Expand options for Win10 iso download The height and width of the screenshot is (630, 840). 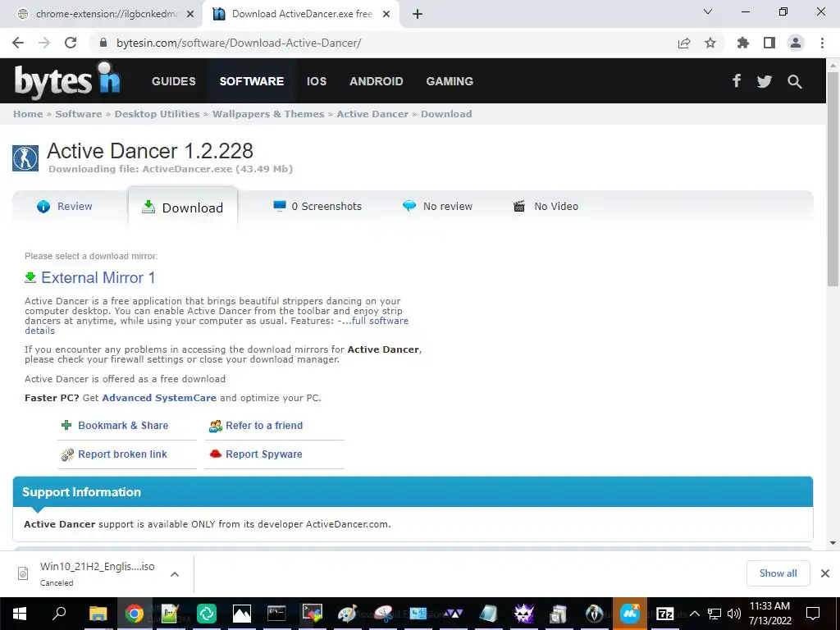pyautogui.click(x=175, y=574)
